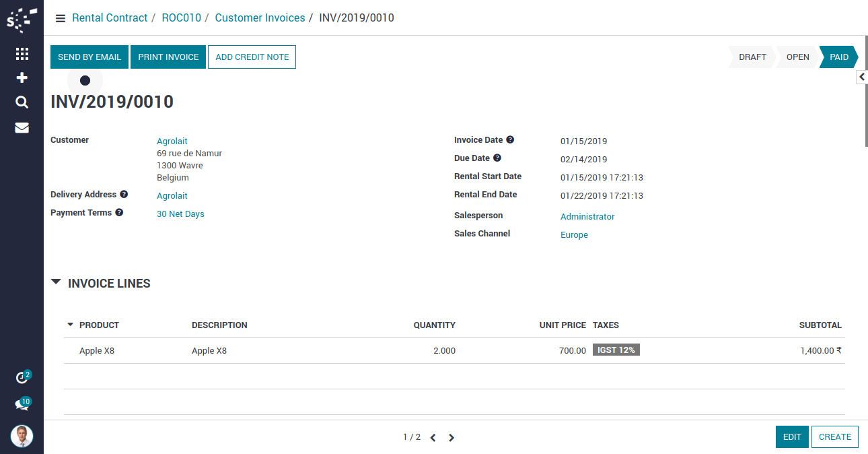Open the Agrolait customer link
This screenshot has height=454, width=868.
pyautogui.click(x=172, y=141)
